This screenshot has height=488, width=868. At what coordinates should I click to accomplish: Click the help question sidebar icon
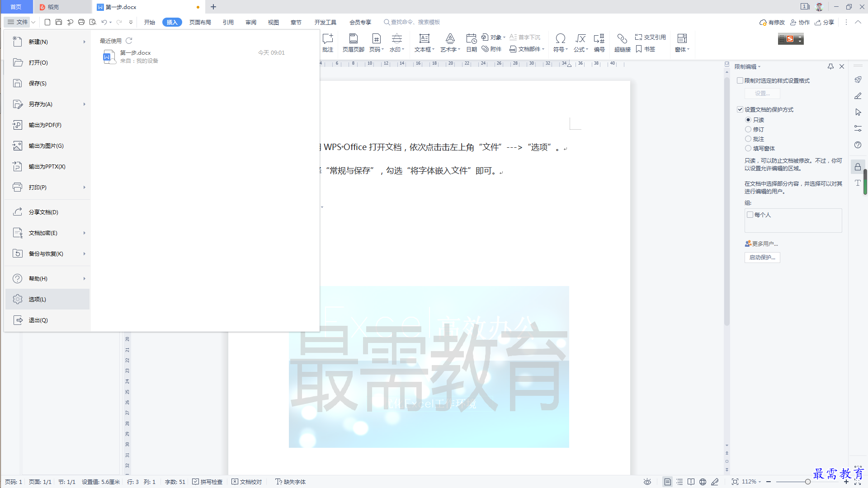click(858, 145)
